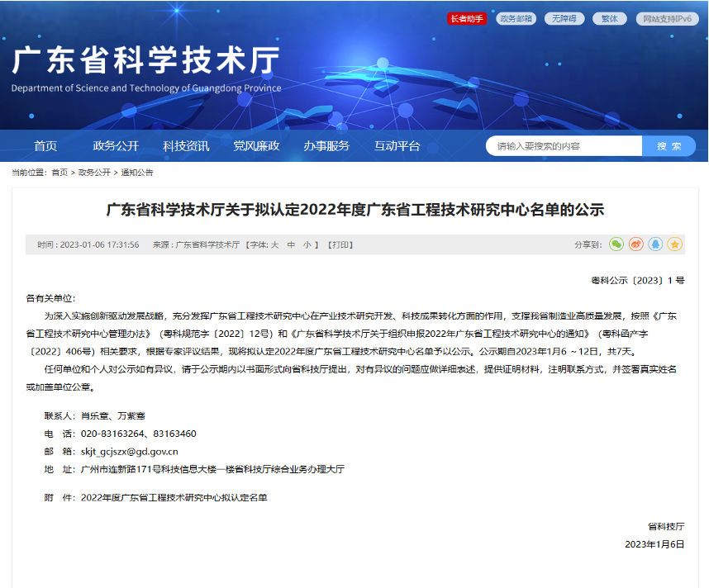This screenshot has width=709, height=588.
Task: Click the English department name subtitle
Action: 146,88
